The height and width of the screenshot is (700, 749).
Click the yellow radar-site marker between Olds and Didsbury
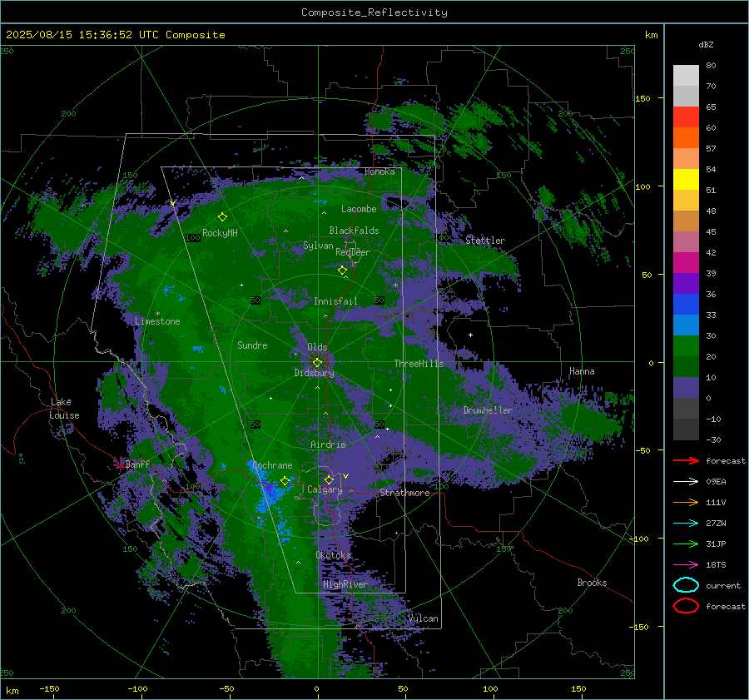318,363
